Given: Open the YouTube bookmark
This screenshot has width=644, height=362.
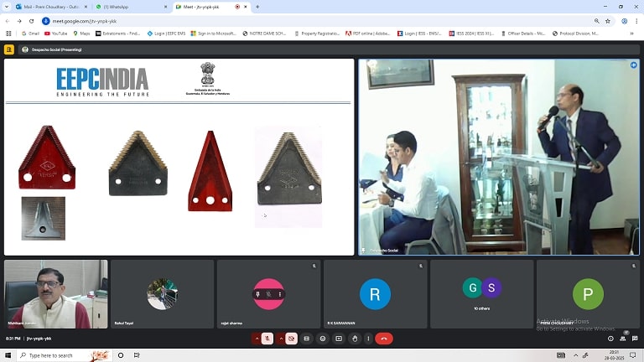Looking at the screenshot, I should (x=56, y=34).
